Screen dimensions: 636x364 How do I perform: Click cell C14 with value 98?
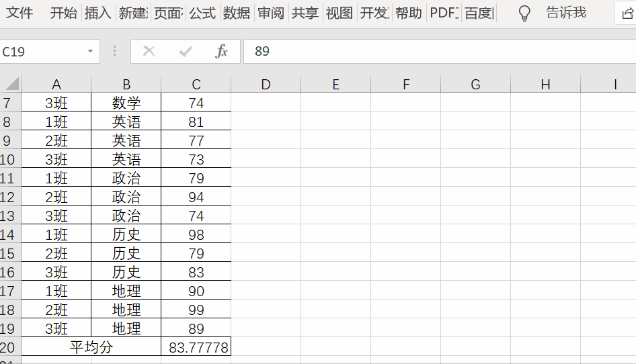pyautogui.click(x=196, y=234)
